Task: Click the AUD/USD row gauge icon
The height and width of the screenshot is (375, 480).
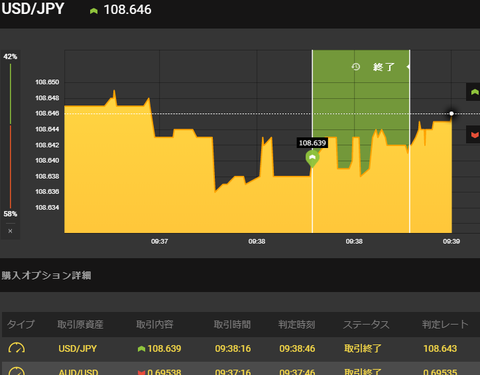Action: [x=16, y=371]
